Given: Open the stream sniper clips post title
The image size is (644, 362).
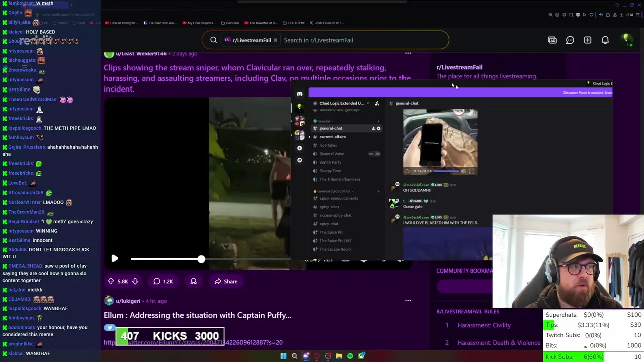Looking at the screenshot, I should [x=257, y=78].
